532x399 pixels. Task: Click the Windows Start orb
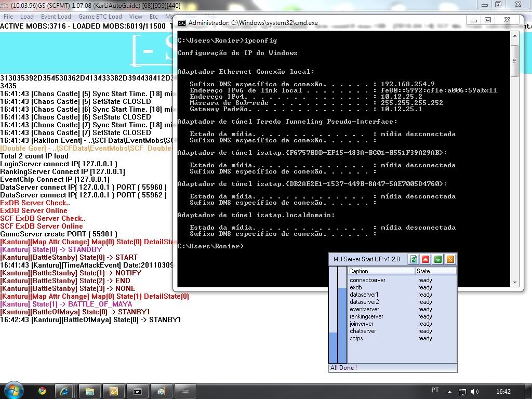point(14,390)
